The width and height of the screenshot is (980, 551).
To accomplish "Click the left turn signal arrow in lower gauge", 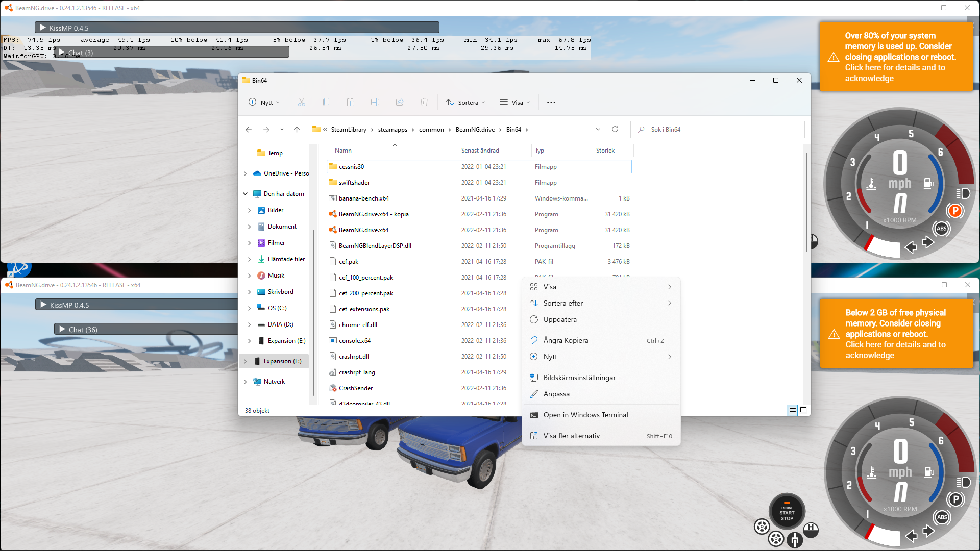I will point(911,536).
